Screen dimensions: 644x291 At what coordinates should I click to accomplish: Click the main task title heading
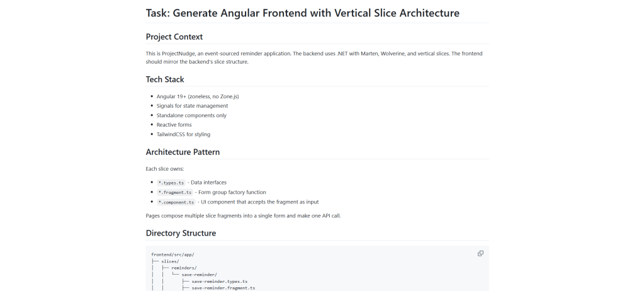pos(302,13)
